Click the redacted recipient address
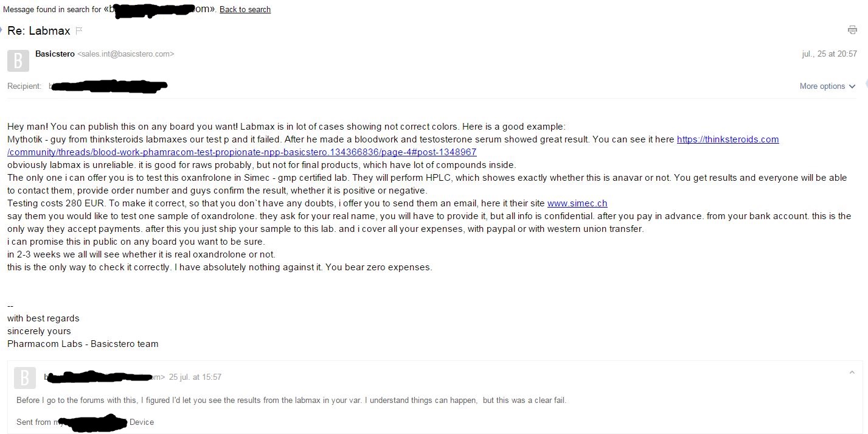Image resolution: width=868 pixels, height=434 pixels. (108, 86)
